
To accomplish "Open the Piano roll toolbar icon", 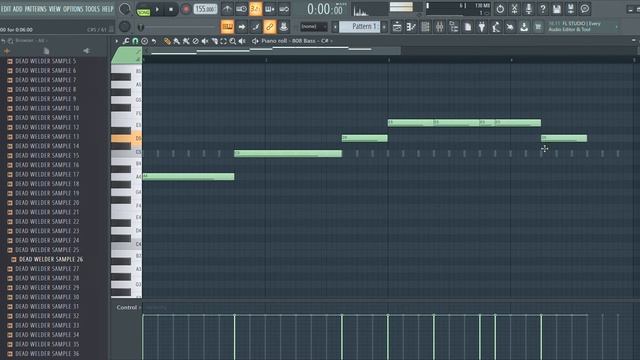I will [x=411, y=27].
